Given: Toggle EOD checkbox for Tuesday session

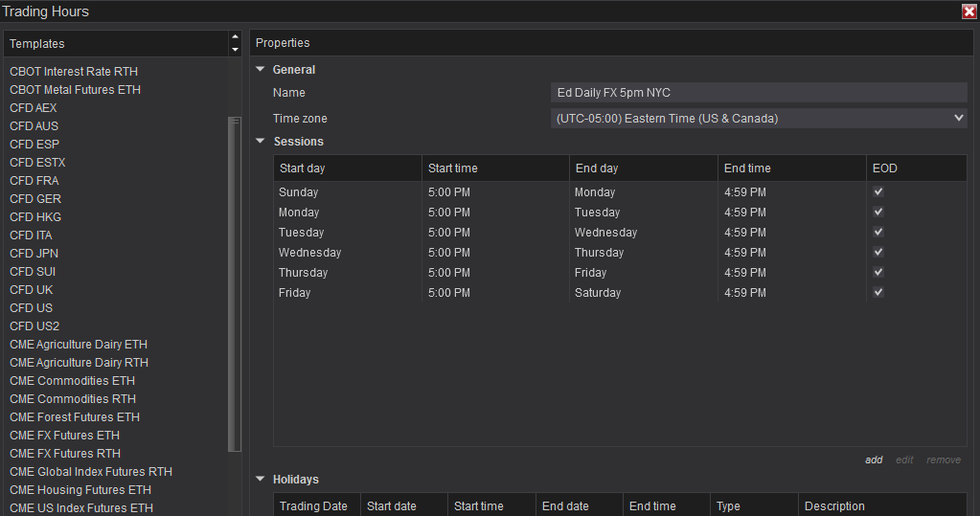Looking at the screenshot, I should (878, 233).
